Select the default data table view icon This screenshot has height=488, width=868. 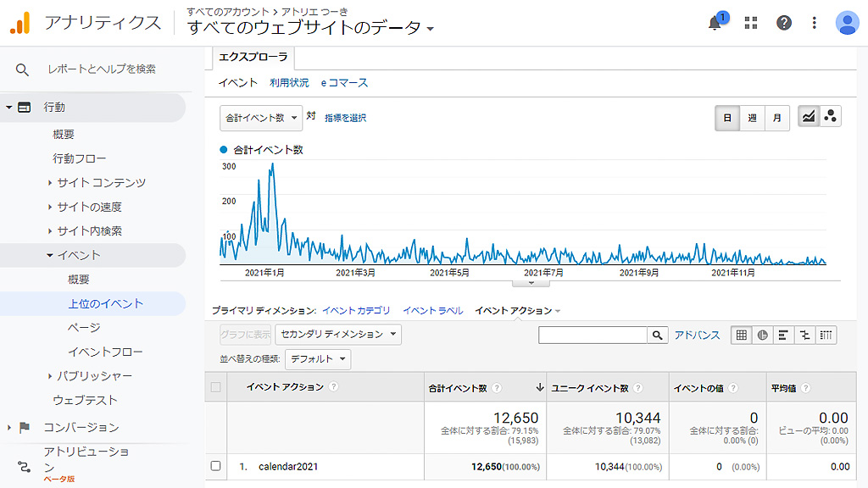pos(742,335)
